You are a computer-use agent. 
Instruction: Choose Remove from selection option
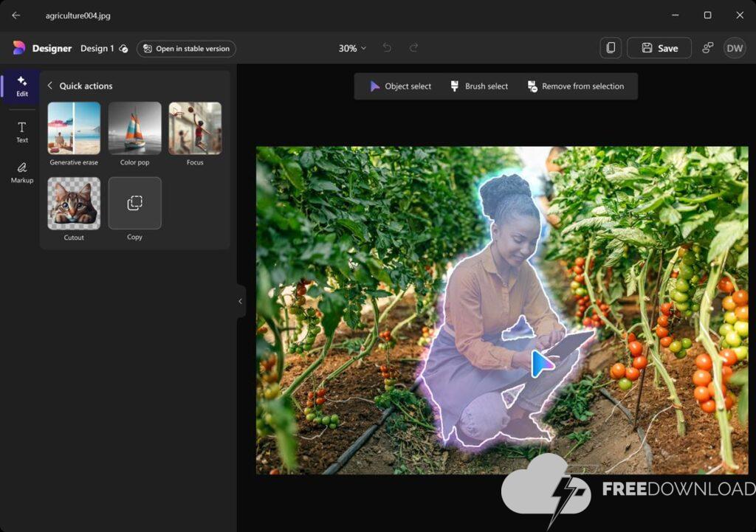pyautogui.click(x=575, y=86)
